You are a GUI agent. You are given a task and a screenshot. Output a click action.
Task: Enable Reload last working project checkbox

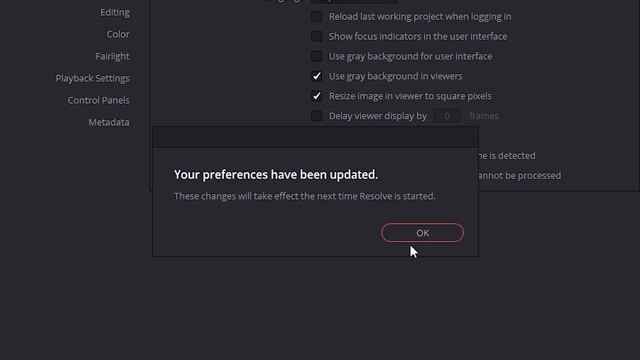coord(316,17)
